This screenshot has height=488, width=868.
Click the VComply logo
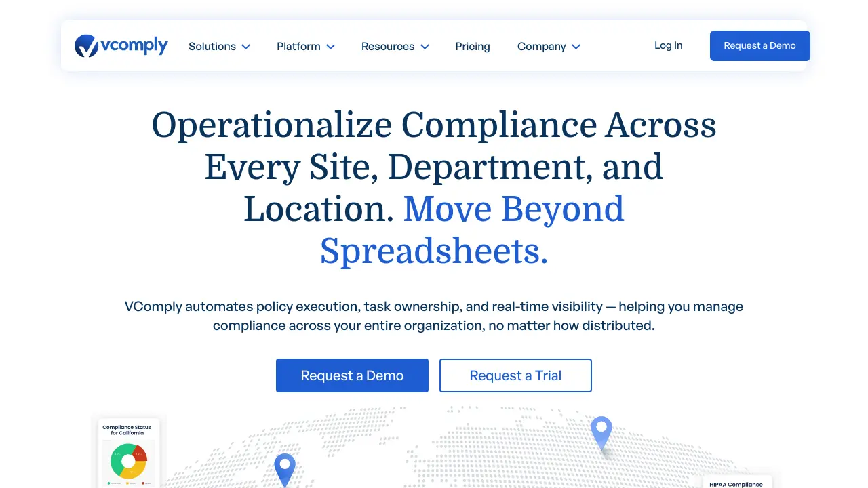pos(121,46)
